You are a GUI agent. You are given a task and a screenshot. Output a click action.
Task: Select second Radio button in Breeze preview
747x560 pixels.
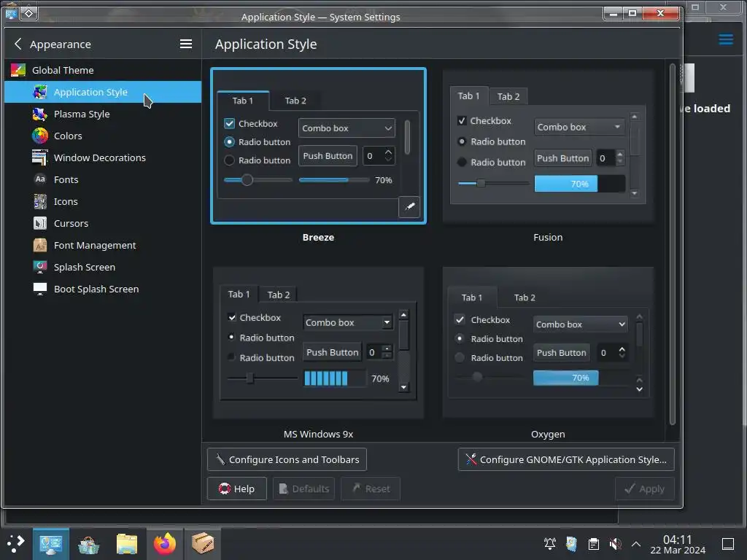pyautogui.click(x=230, y=160)
